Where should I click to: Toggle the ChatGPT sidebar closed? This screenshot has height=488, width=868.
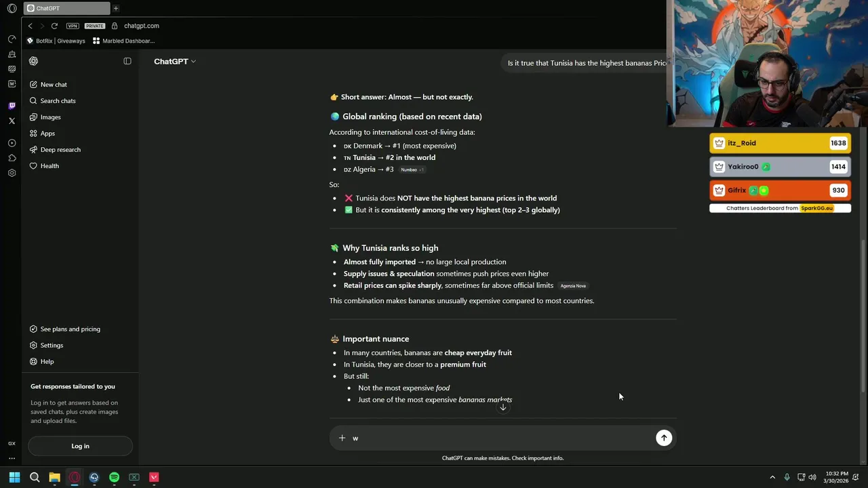click(127, 61)
